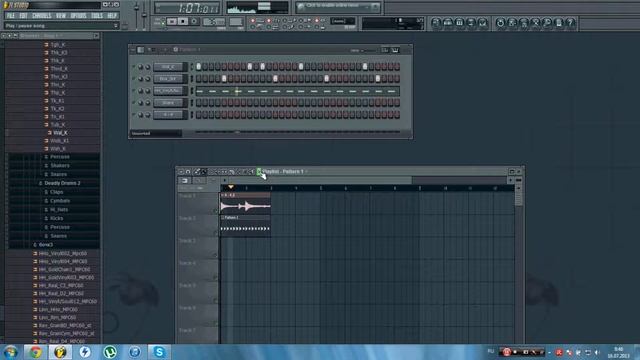640x360 pixels.
Task: Click the orange playhead marker in Playlist timeline
Action: click(x=231, y=187)
